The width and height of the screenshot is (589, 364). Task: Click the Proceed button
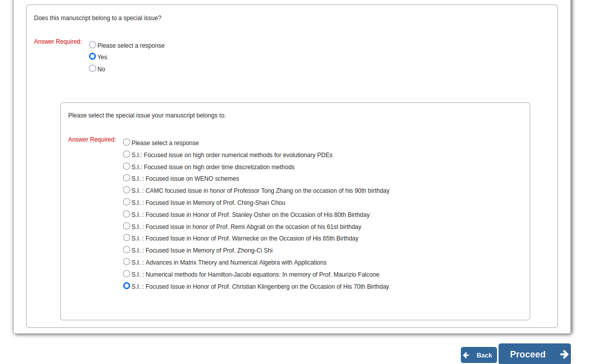pos(528,354)
